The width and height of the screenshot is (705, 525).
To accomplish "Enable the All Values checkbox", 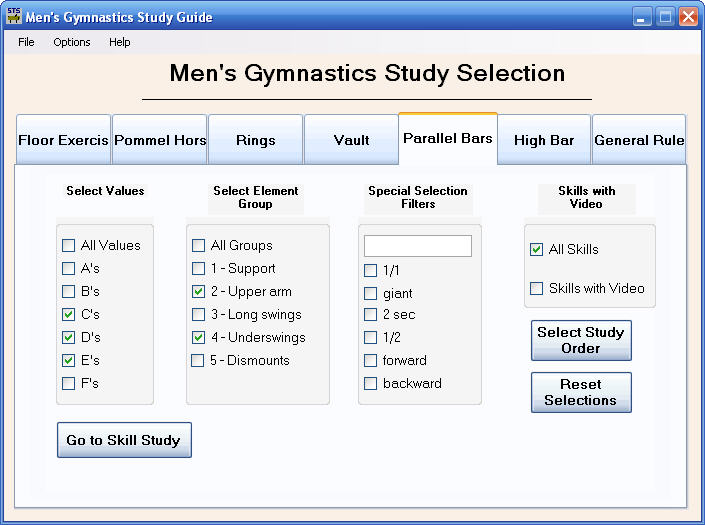I will coord(69,245).
